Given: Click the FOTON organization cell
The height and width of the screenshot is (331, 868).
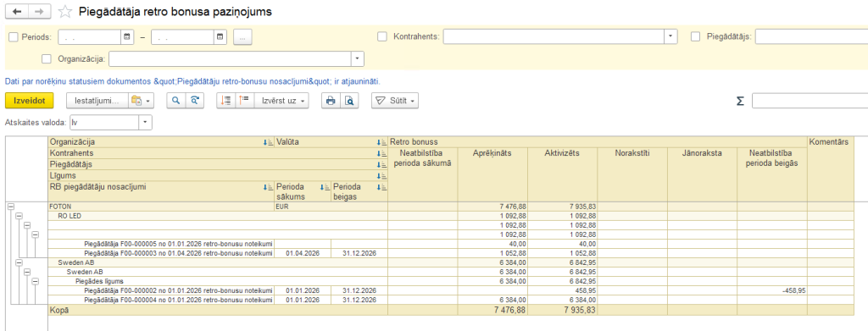Looking at the screenshot, I should (x=161, y=206).
